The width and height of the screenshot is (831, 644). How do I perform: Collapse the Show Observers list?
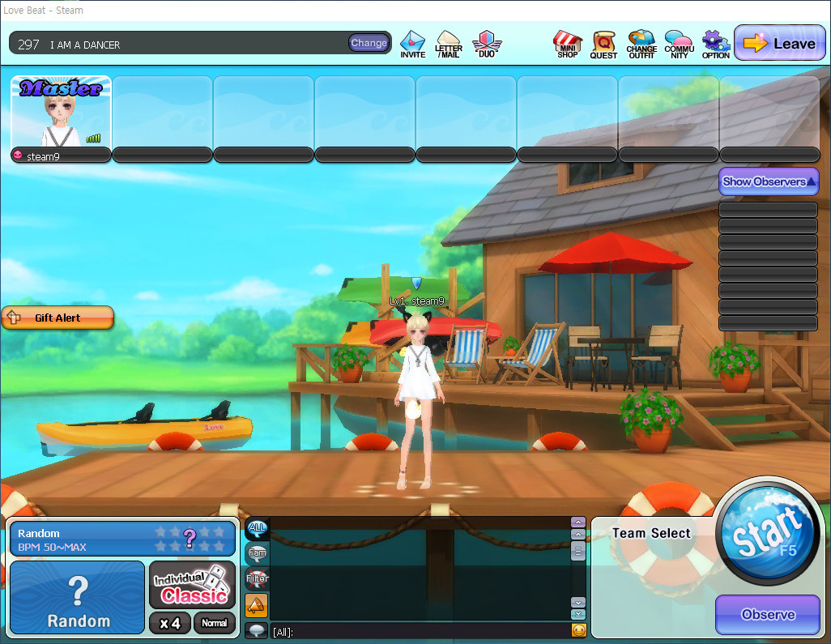pos(769,181)
